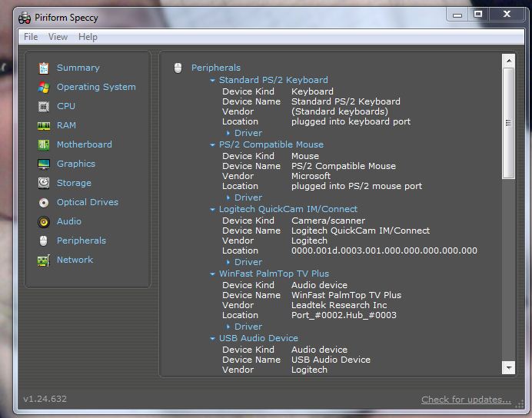Click the 'Microsoft' vendor value
Image resolution: width=532 pixels, height=418 pixels.
point(311,176)
